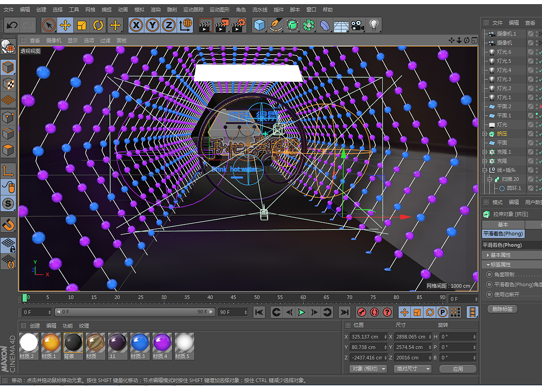Add a camera object from toolbar
The width and height of the screenshot is (542, 392).
click(357, 25)
